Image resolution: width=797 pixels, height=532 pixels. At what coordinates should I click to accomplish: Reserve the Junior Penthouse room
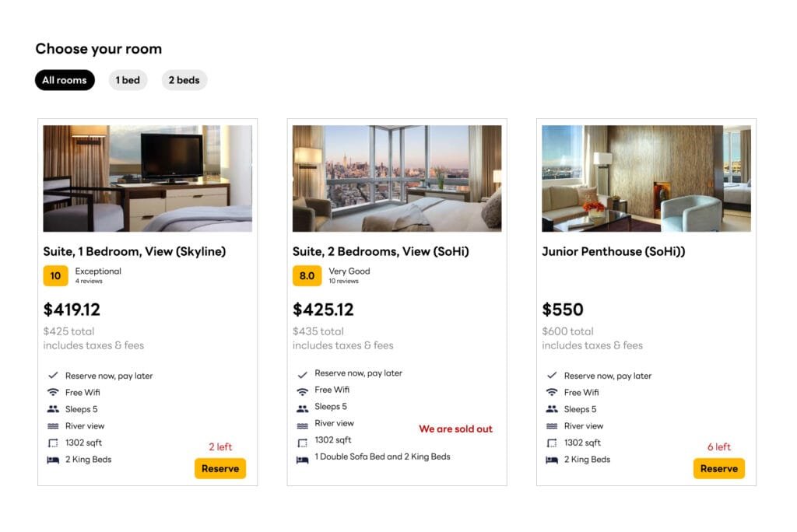click(x=718, y=468)
